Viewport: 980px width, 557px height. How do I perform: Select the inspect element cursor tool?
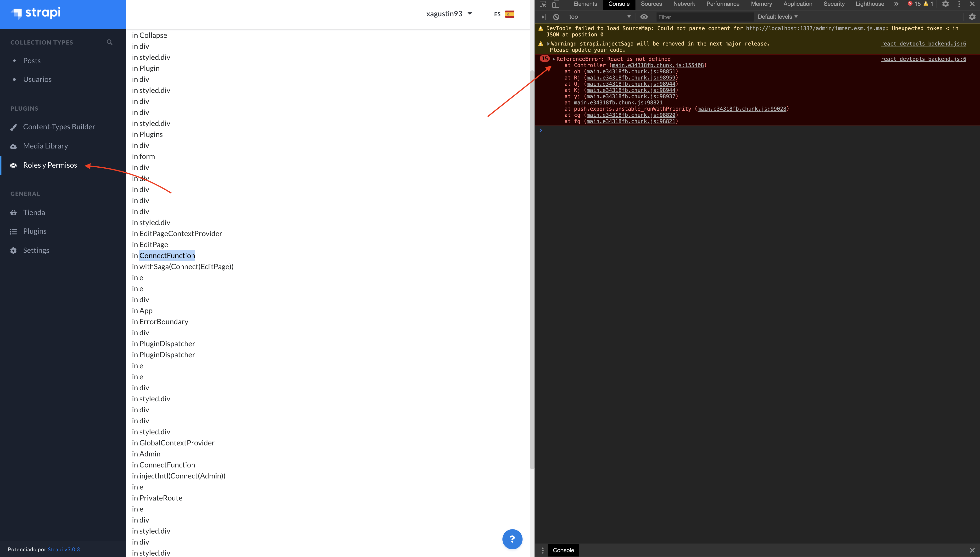[x=542, y=4]
